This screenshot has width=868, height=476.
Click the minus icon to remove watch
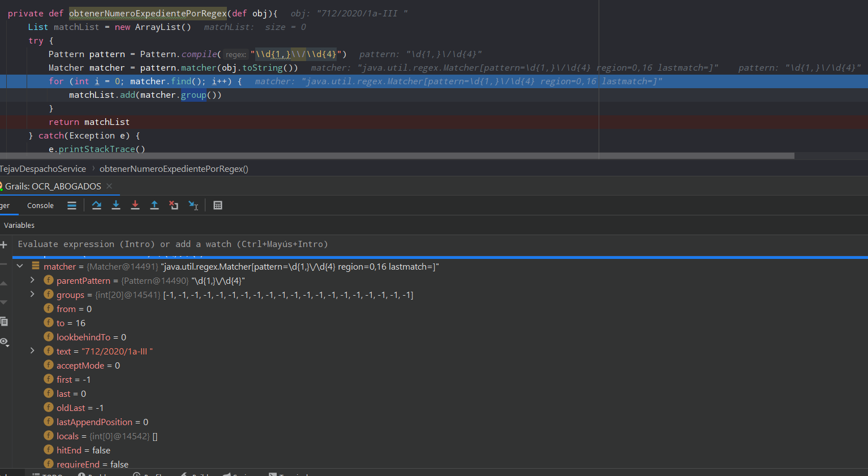point(3,264)
